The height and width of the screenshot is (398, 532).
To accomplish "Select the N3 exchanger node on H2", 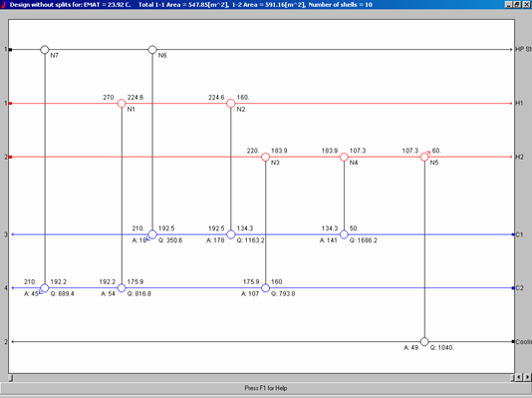I will 265,157.
